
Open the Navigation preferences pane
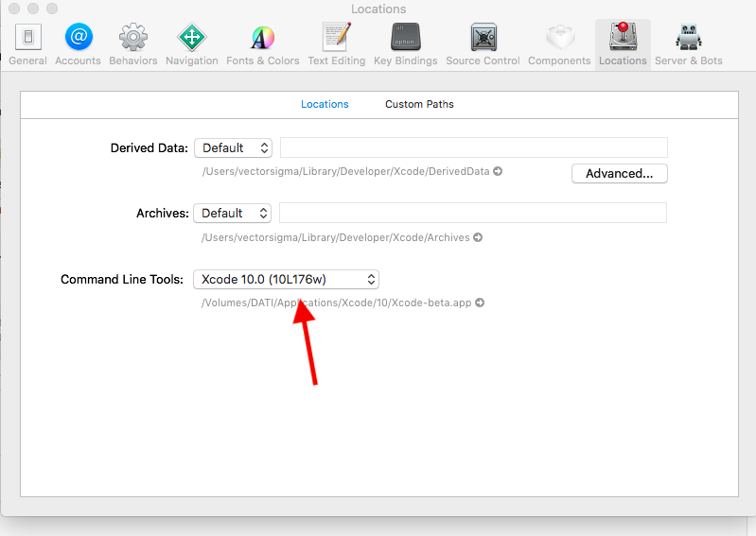pos(192,44)
